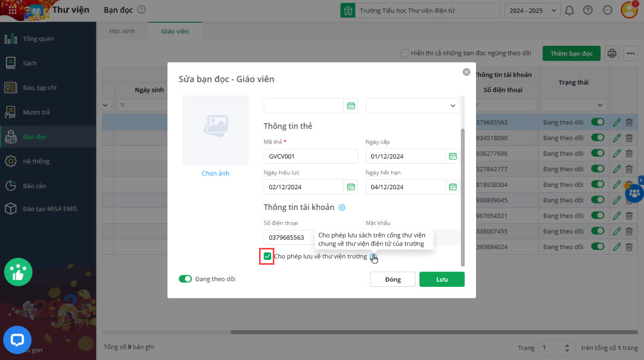Screen dimensions: 644x360
Task: Click the school name search box
Action: coord(428,10)
